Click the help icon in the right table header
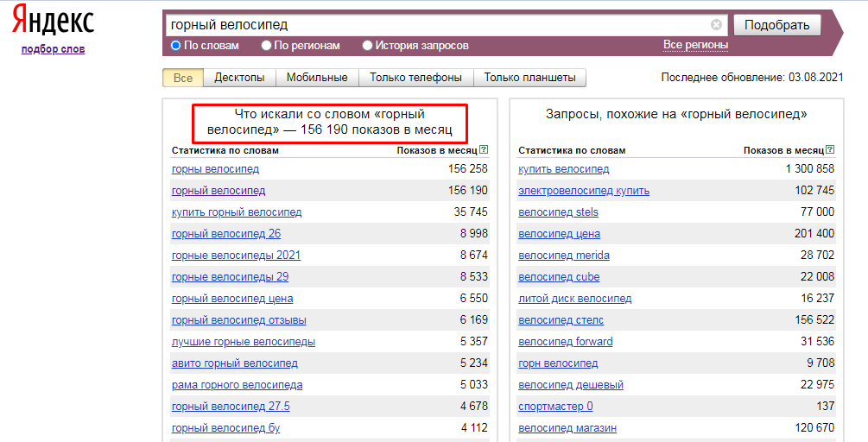The height and width of the screenshot is (442, 868). coord(830,150)
